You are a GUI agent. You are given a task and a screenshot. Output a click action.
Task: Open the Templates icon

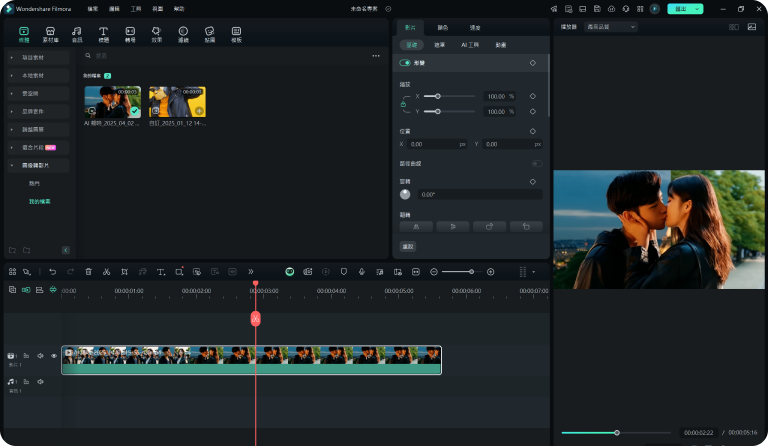[x=236, y=34]
